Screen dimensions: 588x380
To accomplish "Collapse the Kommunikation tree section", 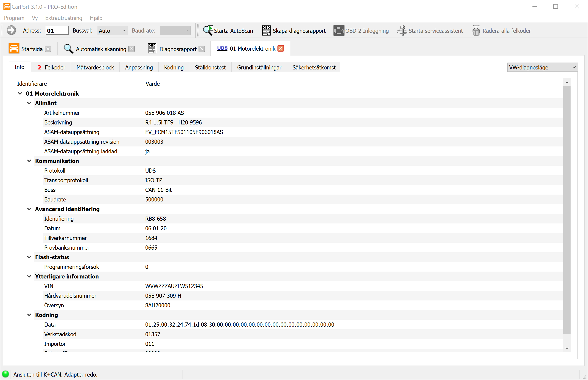I will [29, 161].
